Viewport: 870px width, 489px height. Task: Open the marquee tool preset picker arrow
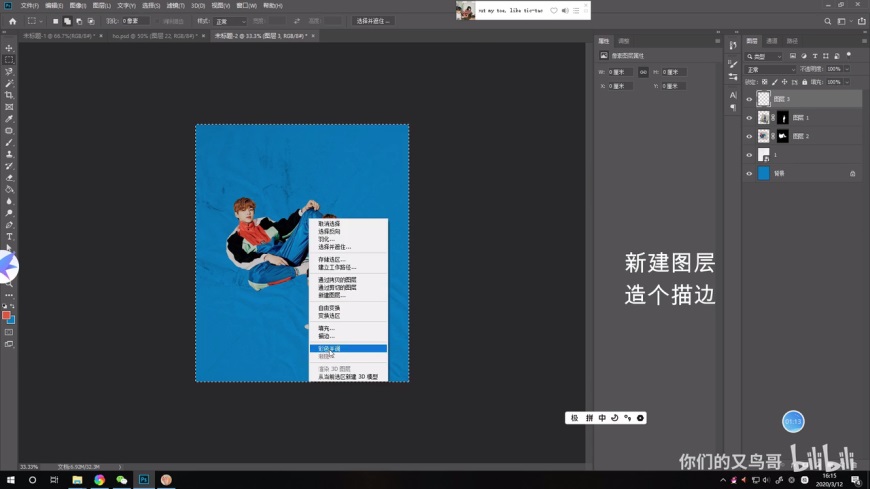(x=41, y=21)
